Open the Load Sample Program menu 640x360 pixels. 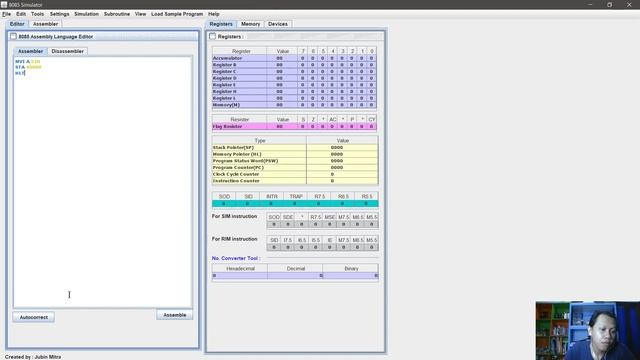(x=177, y=14)
